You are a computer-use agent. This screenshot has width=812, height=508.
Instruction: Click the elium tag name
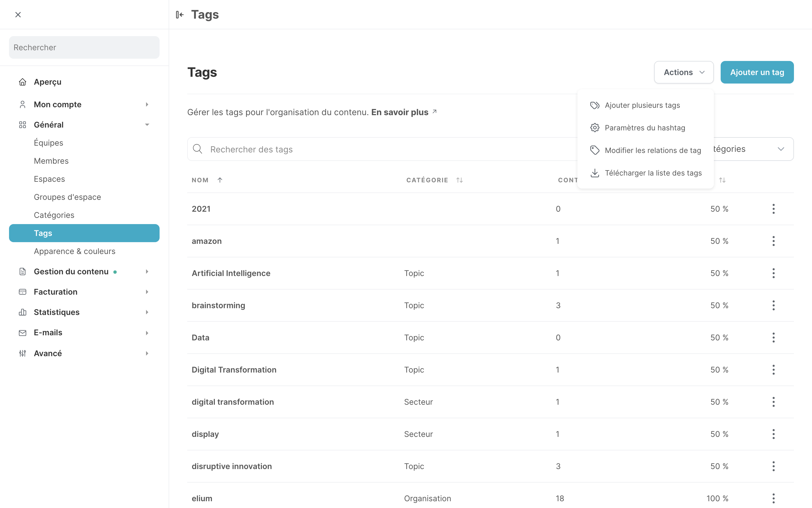202,498
